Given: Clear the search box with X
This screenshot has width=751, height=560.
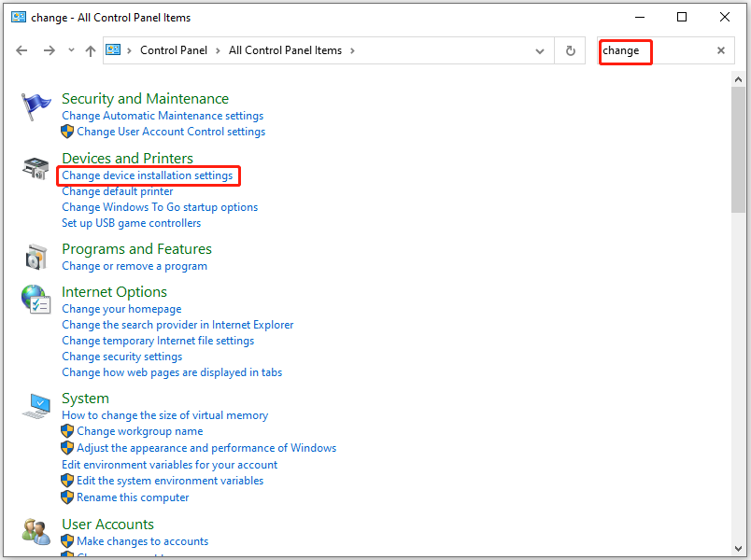Looking at the screenshot, I should tap(720, 50).
